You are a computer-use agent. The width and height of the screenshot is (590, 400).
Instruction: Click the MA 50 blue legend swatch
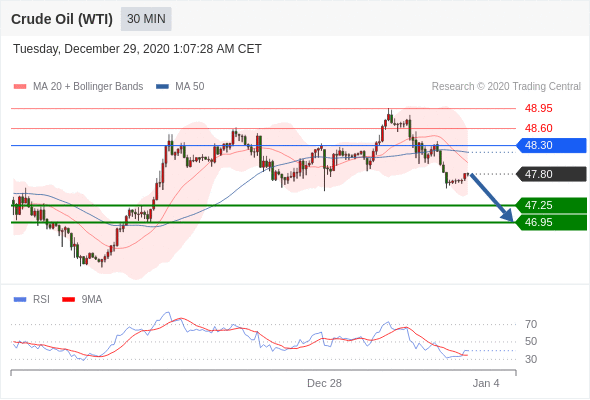pyautogui.click(x=163, y=87)
